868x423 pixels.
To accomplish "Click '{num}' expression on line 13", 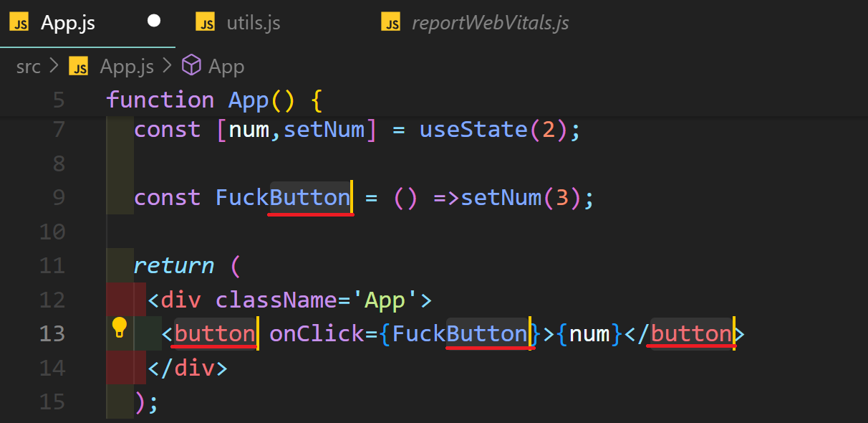I will (x=589, y=333).
